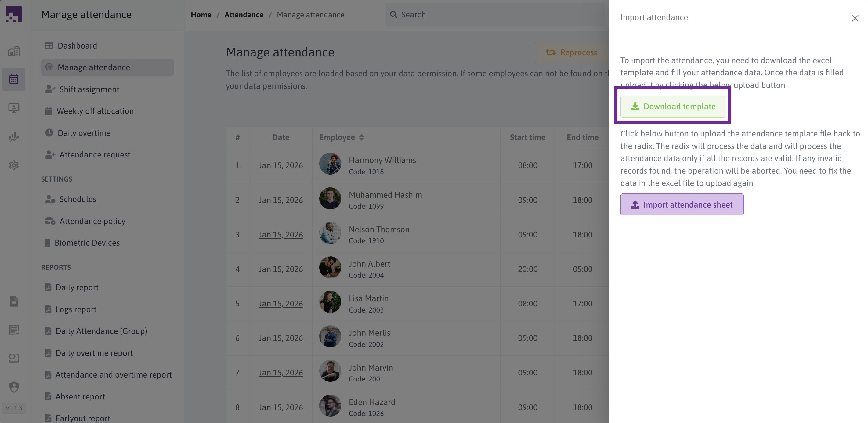
Task: Go to Attendance policy settings
Action: click(x=92, y=221)
